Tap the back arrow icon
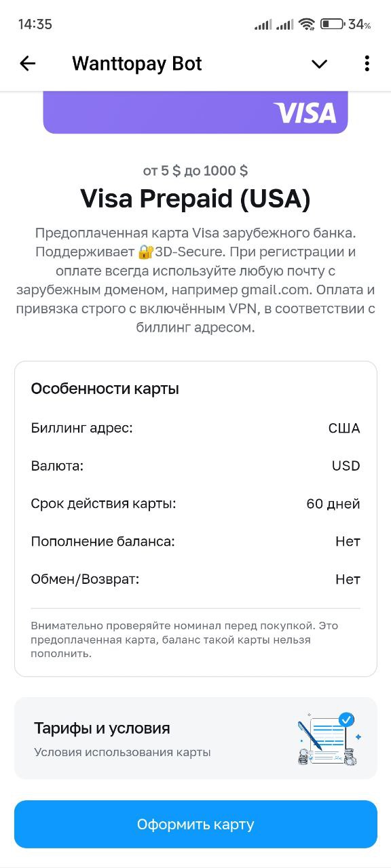391x868 pixels. (27, 64)
